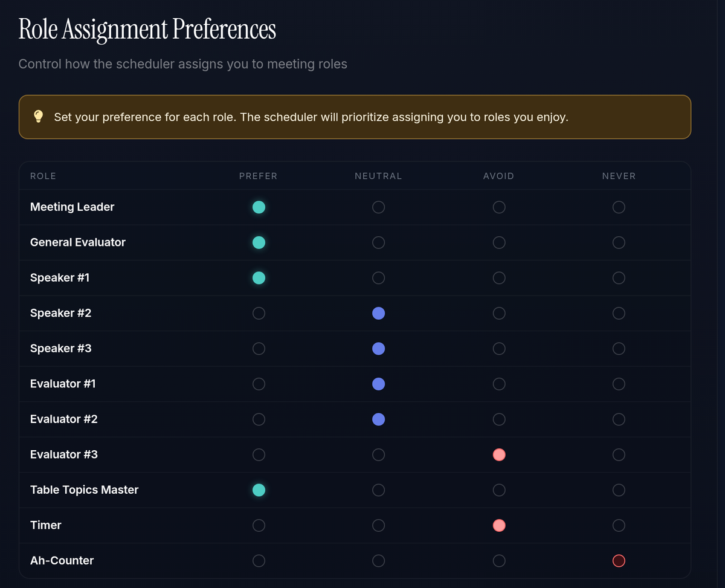Image resolution: width=725 pixels, height=588 pixels.
Task: Set Timer role to Neutral
Action: click(378, 525)
